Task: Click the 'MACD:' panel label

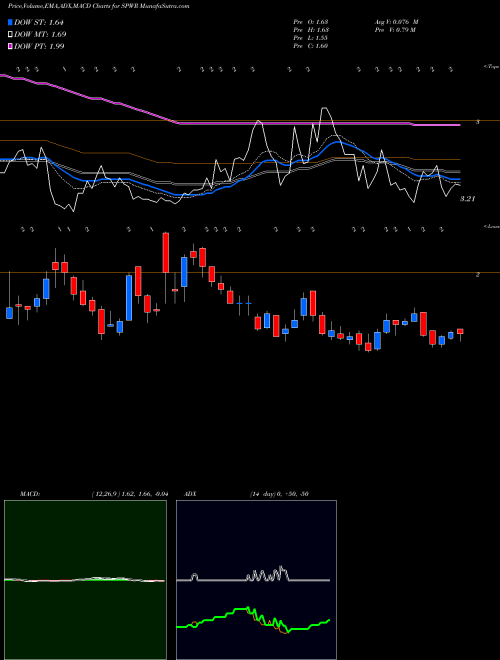Action: [x=30, y=494]
